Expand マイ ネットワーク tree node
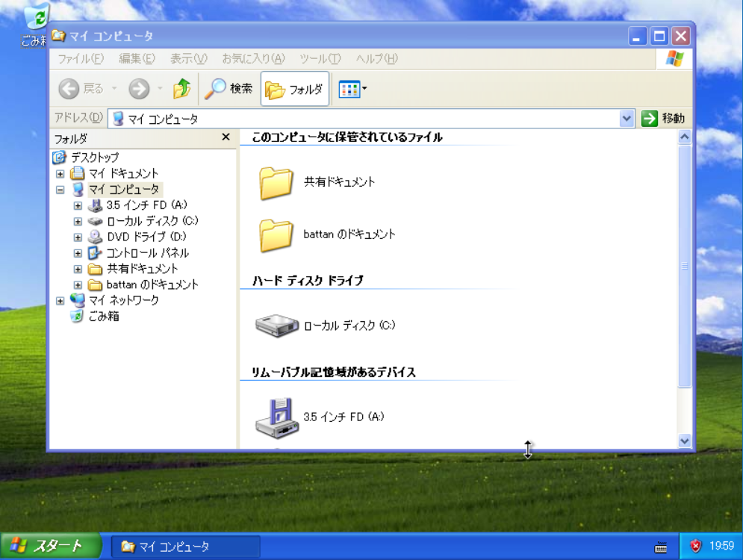743x560 pixels. [x=60, y=301]
